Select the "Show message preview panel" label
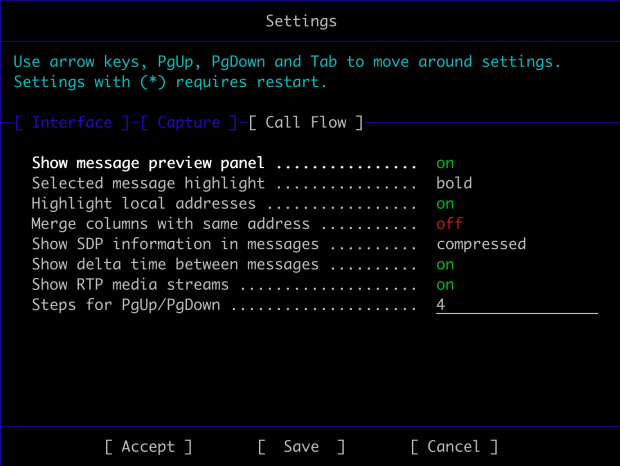 click(148, 163)
